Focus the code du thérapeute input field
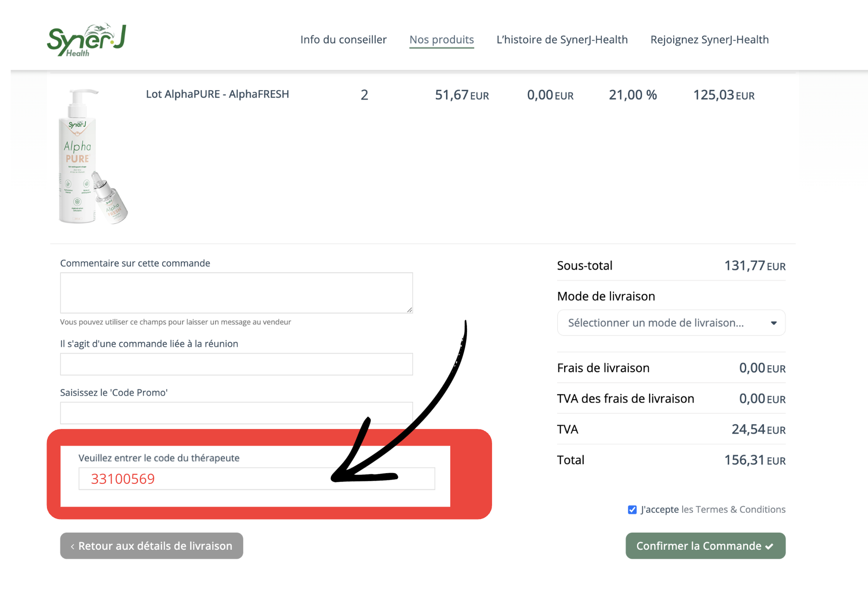 [x=256, y=479]
